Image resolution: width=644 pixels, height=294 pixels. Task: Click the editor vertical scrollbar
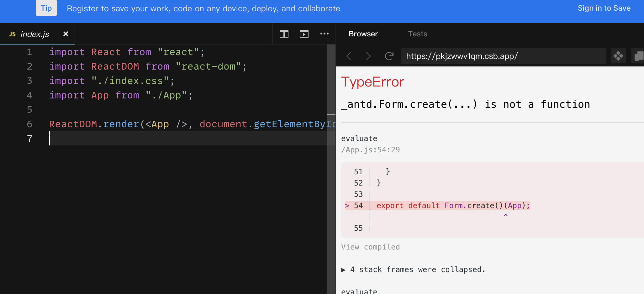[331, 169]
